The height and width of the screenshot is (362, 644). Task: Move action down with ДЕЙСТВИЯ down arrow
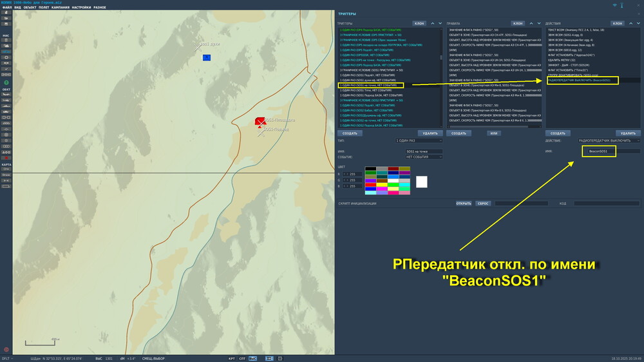pos(638,23)
